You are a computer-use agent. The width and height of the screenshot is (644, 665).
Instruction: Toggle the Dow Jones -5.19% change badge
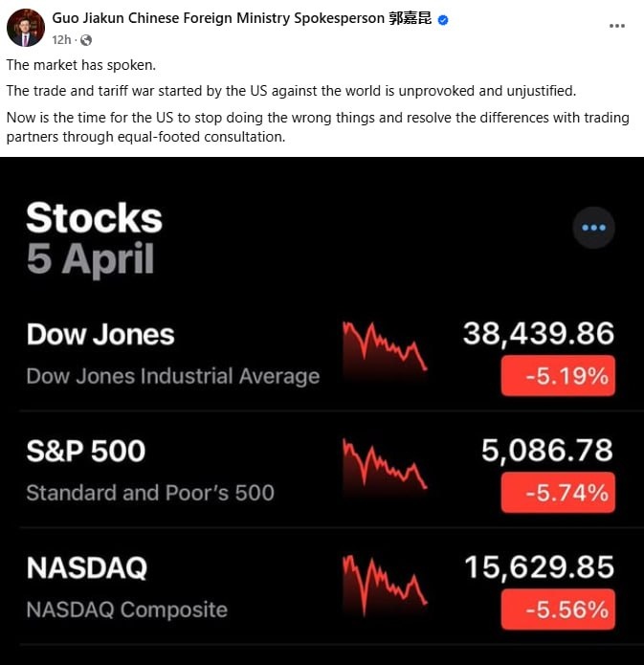pyautogui.click(x=558, y=376)
